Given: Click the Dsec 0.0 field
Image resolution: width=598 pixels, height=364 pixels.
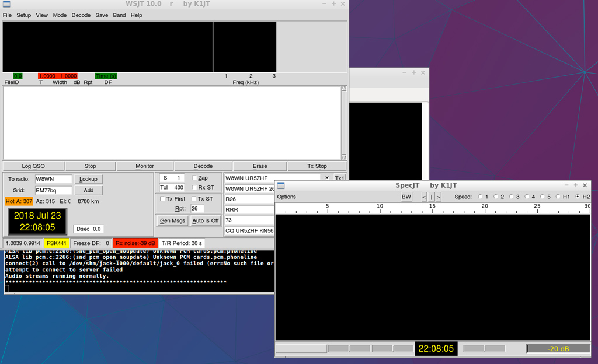Looking at the screenshot, I should [x=89, y=229].
